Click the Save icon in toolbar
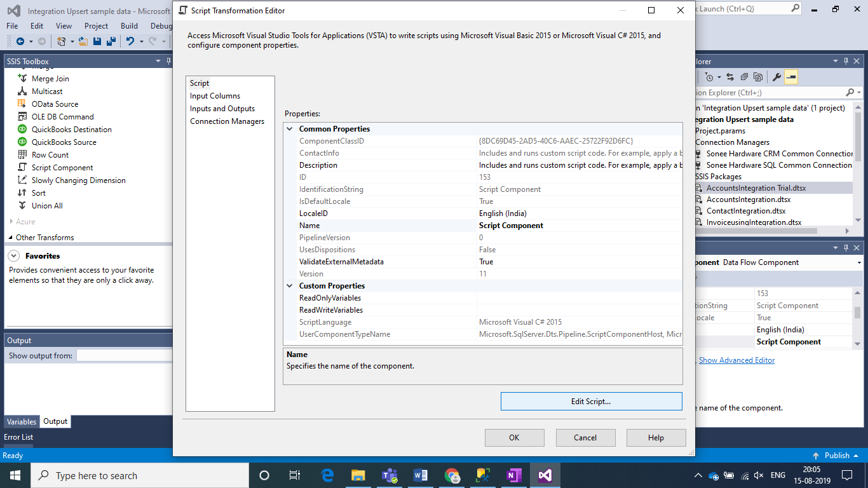This screenshot has width=868, height=488. (x=97, y=41)
